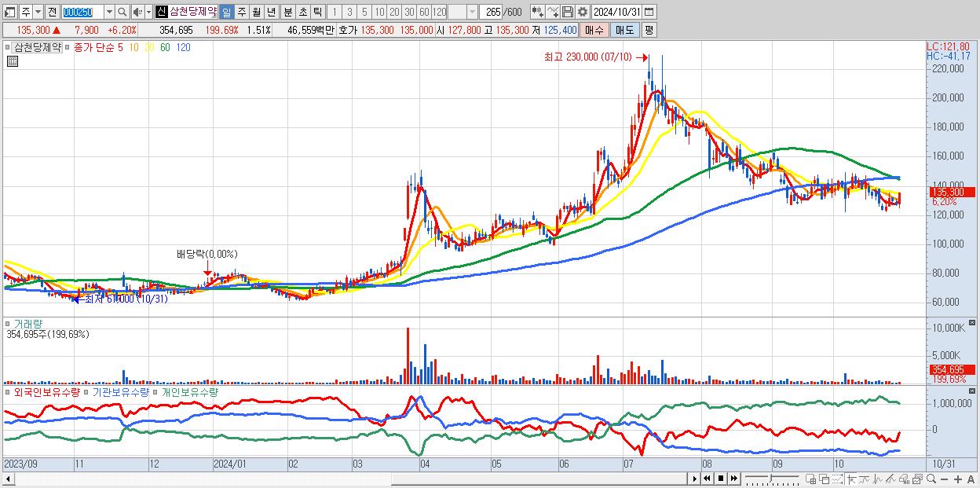Open chart settings gear icon
The height and width of the screenshot is (488, 980).
582,12
